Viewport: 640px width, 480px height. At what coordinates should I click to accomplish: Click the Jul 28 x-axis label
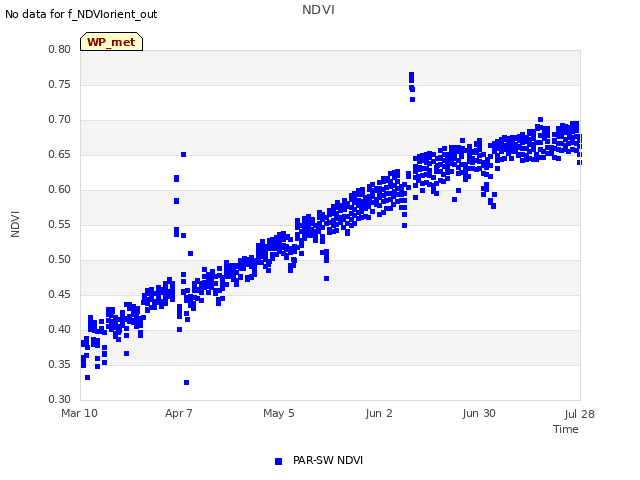(580, 414)
